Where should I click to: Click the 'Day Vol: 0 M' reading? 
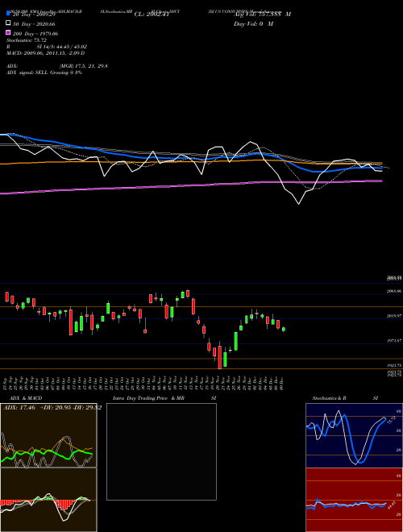[x=253, y=23]
